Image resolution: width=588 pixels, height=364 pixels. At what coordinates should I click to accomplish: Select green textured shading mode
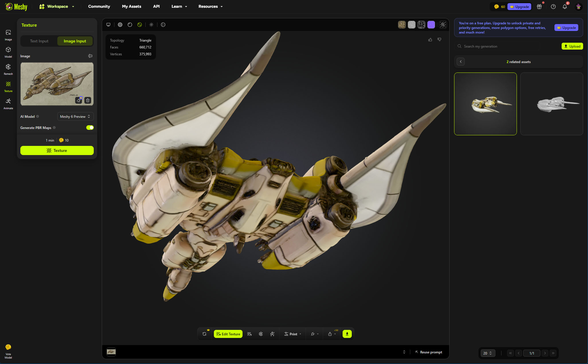coord(140,25)
